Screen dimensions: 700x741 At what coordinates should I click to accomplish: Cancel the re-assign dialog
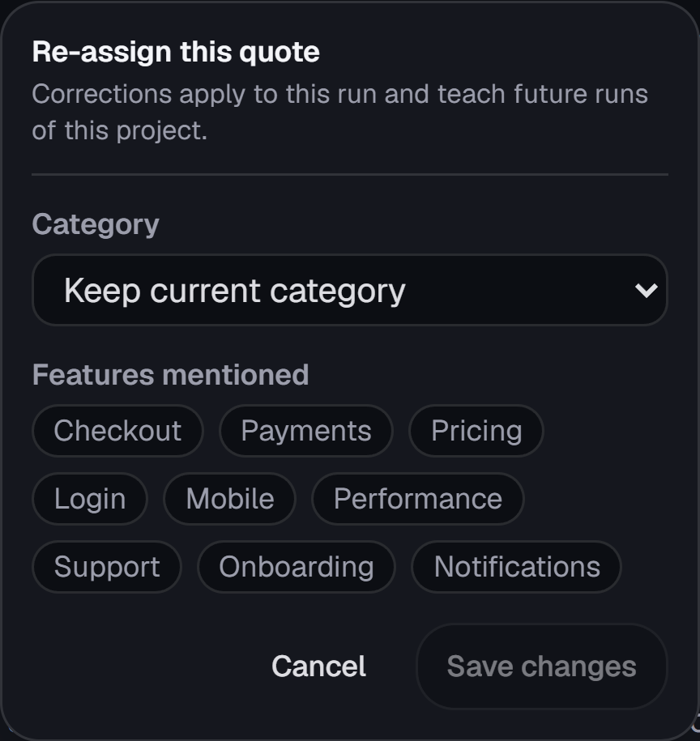click(x=318, y=666)
